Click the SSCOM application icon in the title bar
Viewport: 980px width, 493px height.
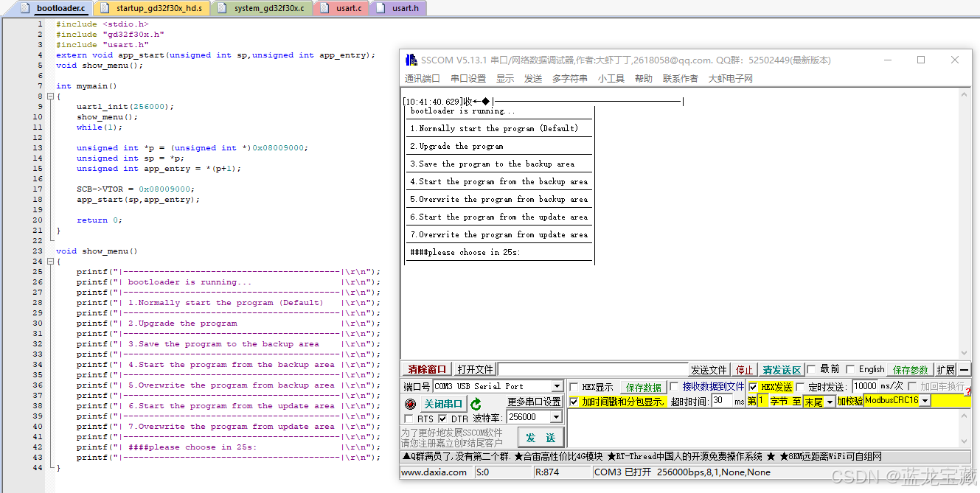click(410, 60)
